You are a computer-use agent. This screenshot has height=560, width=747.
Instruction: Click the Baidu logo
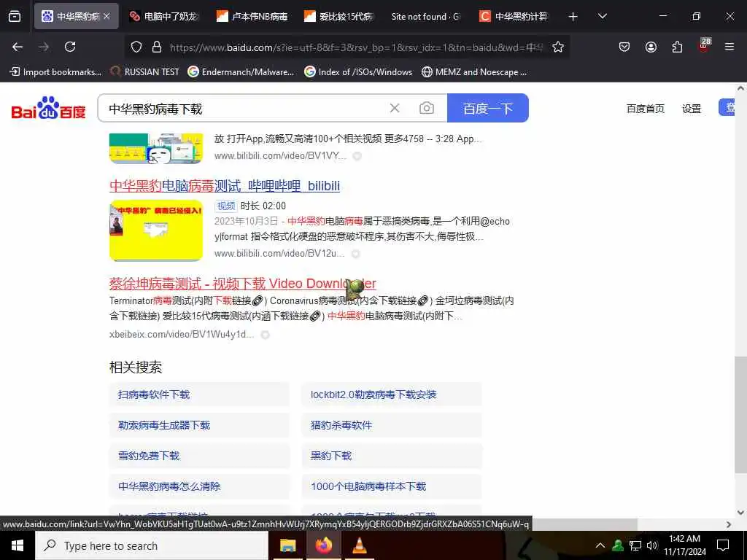pos(48,108)
